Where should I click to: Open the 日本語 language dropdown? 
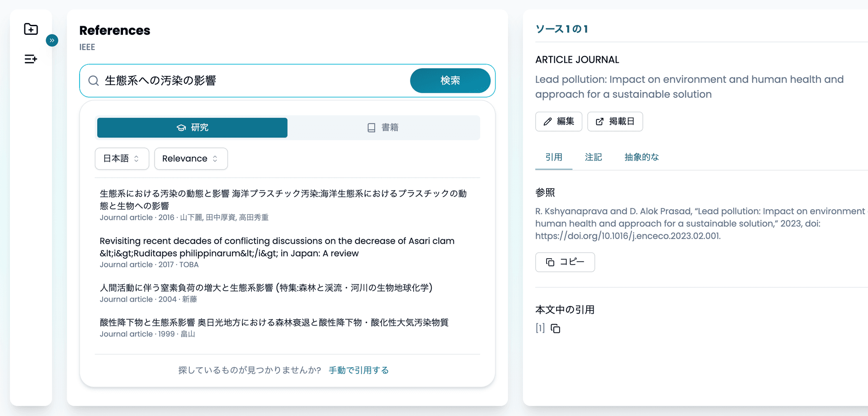[x=122, y=159]
